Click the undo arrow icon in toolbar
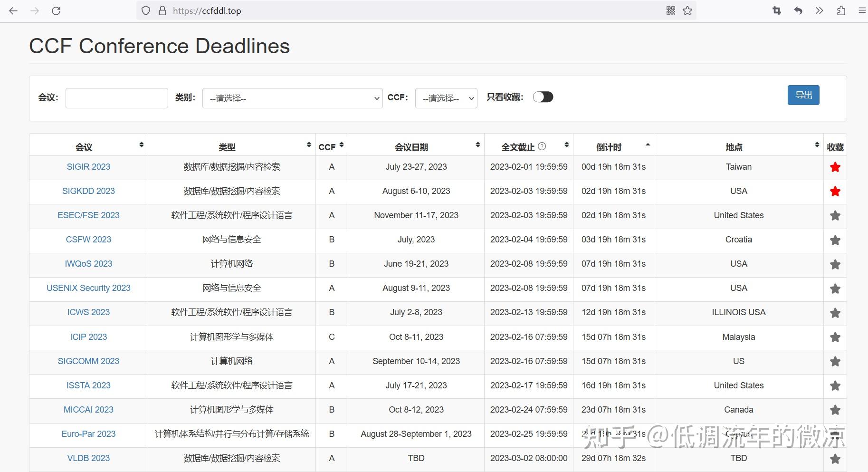The height and width of the screenshot is (472, 868). [x=798, y=10]
